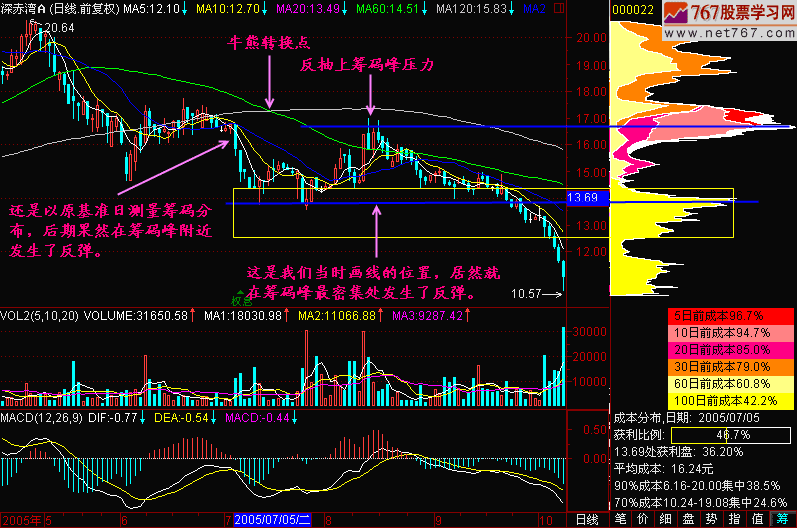
Task: Open the 指 indicator tab
Action: tap(733, 519)
